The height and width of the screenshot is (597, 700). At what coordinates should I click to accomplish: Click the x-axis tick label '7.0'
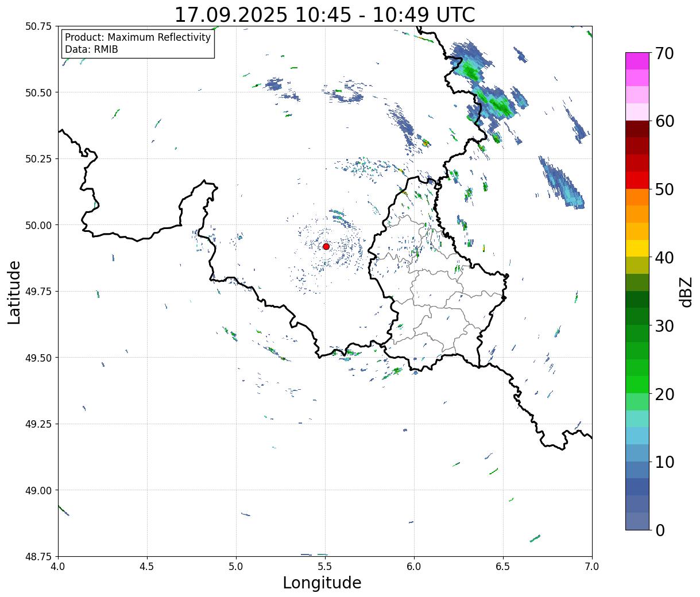click(592, 566)
